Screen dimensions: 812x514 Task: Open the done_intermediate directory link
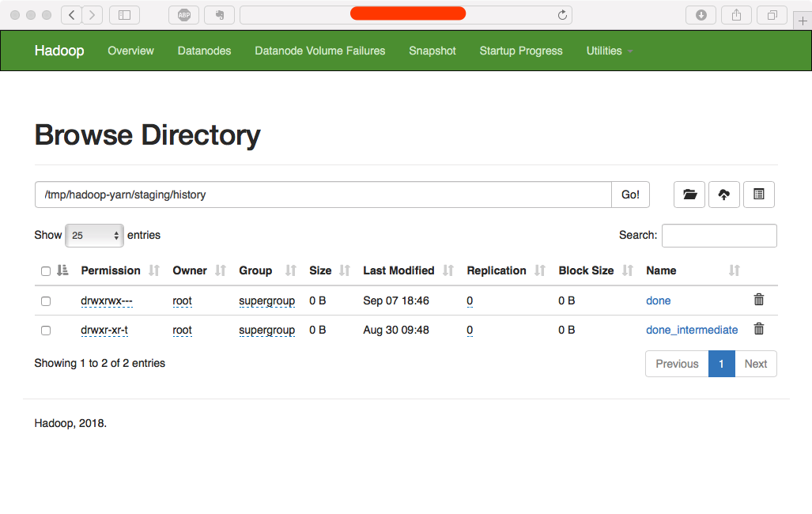click(x=692, y=330)
